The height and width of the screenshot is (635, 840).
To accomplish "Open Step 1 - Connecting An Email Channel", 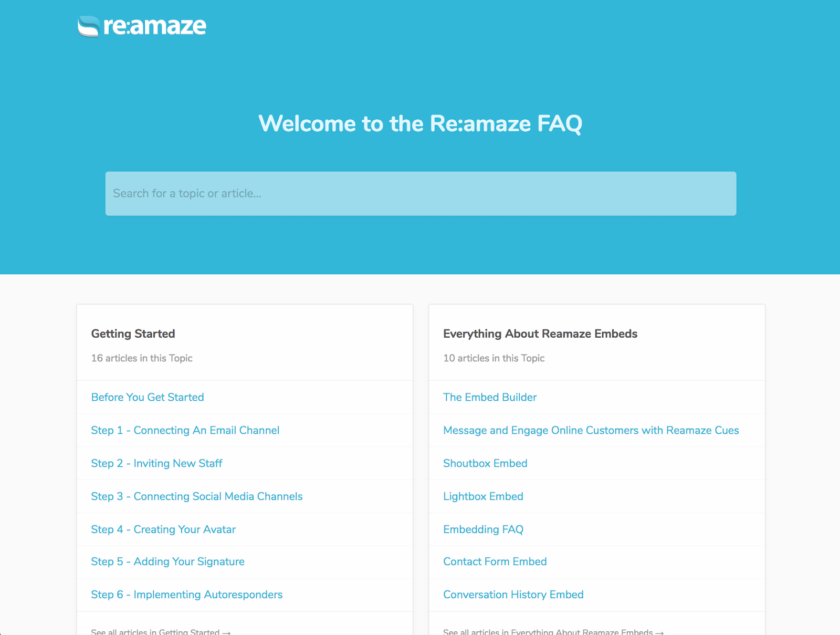I will [x=185, y=430].
